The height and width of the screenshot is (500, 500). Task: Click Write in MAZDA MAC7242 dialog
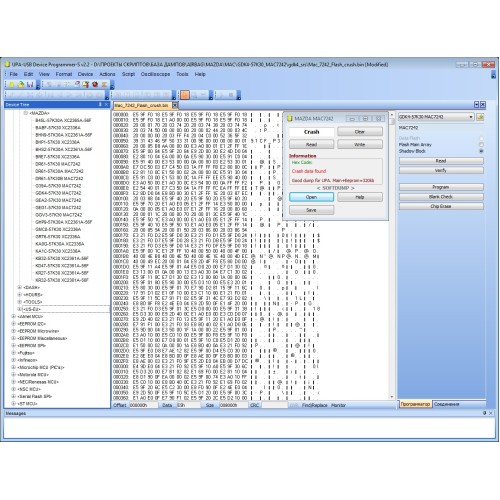[x=360, y=144]
